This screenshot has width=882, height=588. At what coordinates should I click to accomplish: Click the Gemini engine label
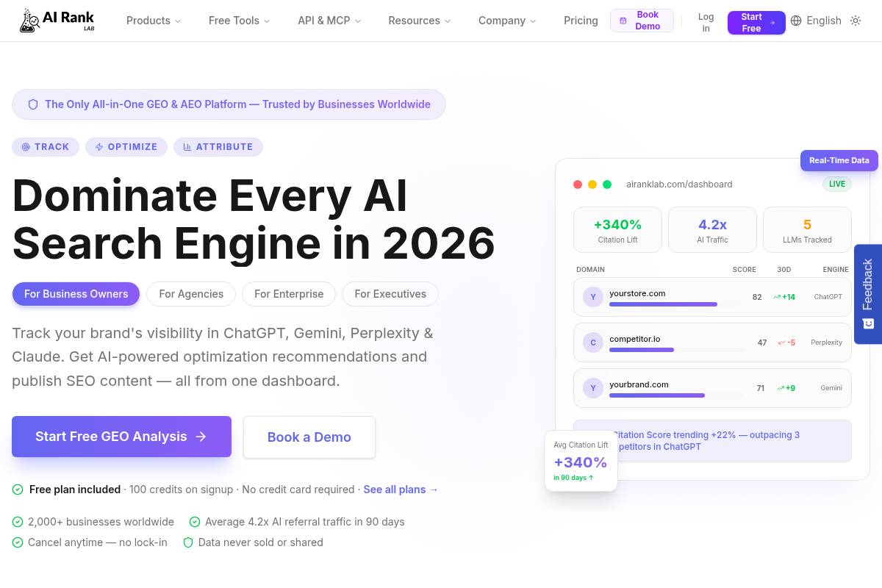pyautogui.click(x=831, y=388)
